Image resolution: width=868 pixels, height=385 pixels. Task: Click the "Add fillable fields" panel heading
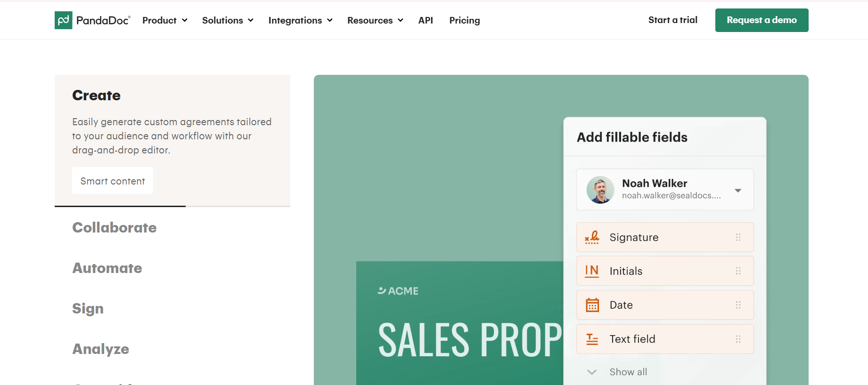632,137
